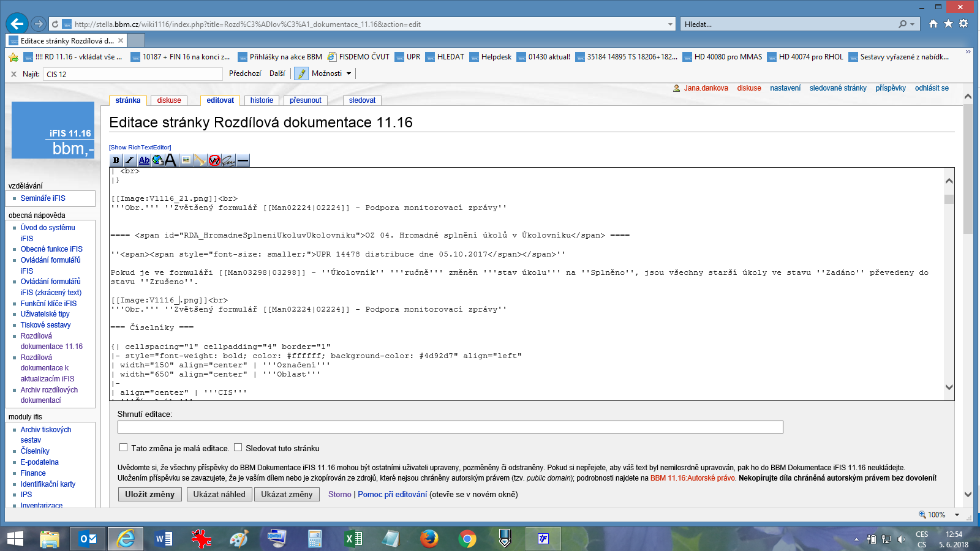This screenshot has height=551, width=980.
Task: Click the nowiki ignore-formatting icon
Action: click(214, 160)
